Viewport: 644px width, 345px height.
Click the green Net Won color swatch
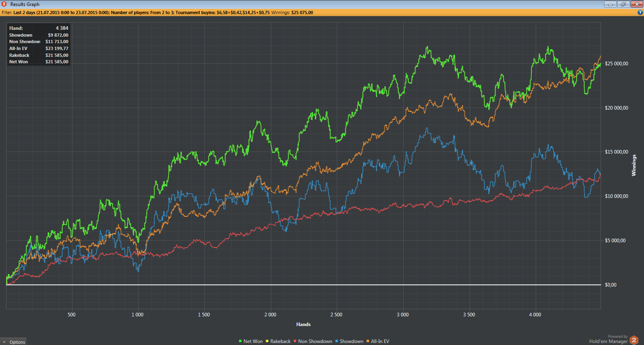240,341
